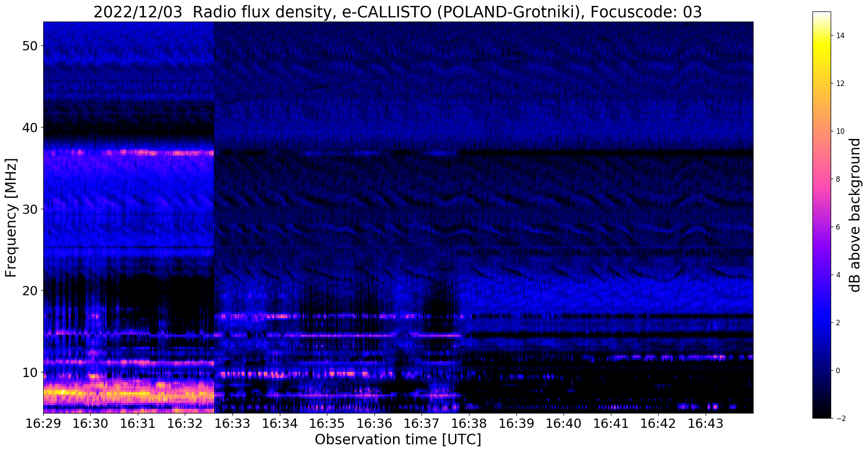Viewport: 868px width, 452px height.
Task: Click the 16:41 time tick label
Action: (611, 424)
